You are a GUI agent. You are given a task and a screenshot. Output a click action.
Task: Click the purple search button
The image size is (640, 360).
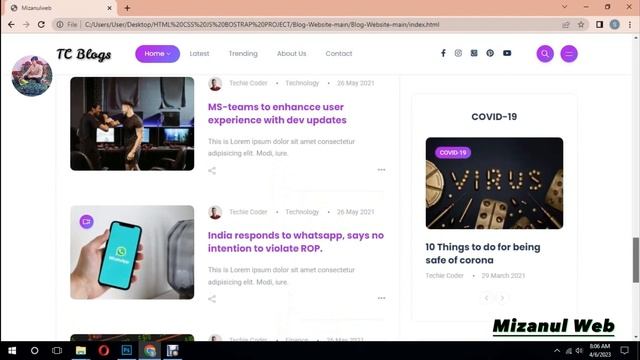pos(545,53)
